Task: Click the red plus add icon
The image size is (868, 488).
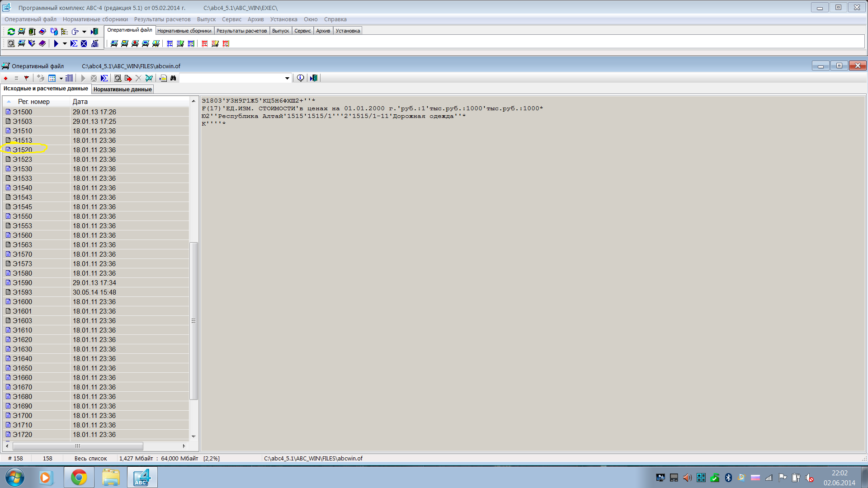Action: point(6,78)
